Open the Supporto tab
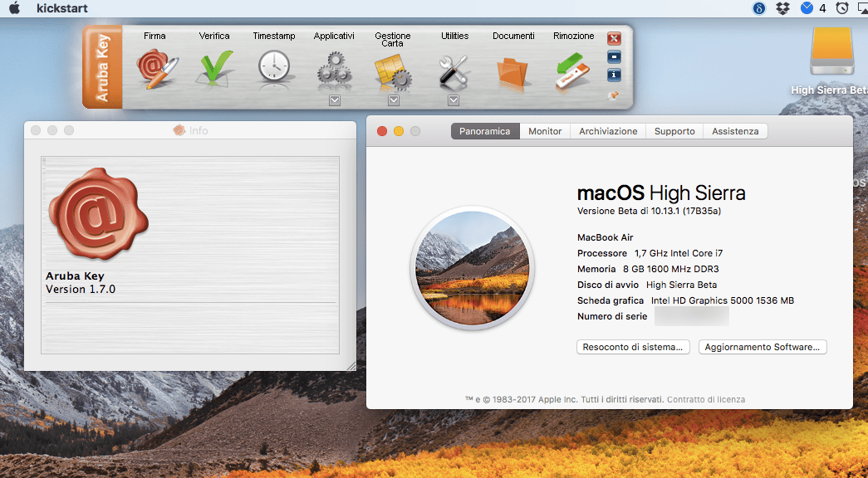This screenshot has height=478, width=868. (x=674, y=131)
